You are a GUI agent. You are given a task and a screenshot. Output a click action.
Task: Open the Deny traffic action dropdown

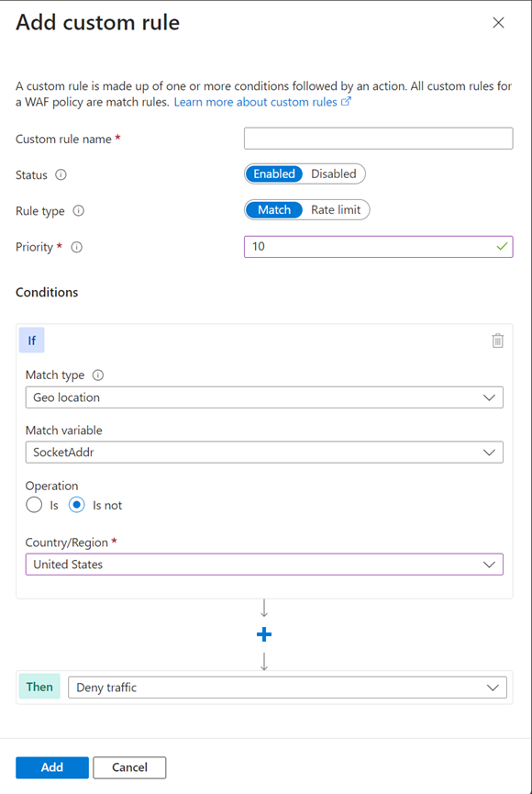[287, 686]
